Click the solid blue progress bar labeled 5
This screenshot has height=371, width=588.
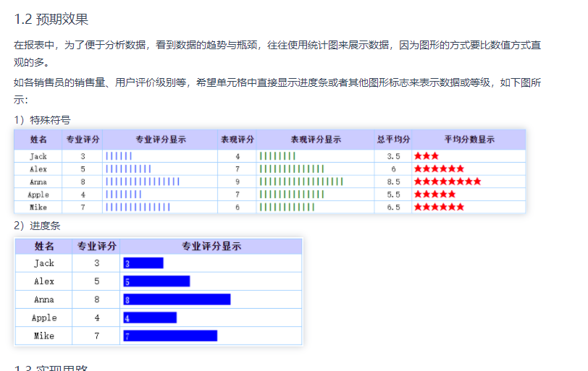click(156, 281)
